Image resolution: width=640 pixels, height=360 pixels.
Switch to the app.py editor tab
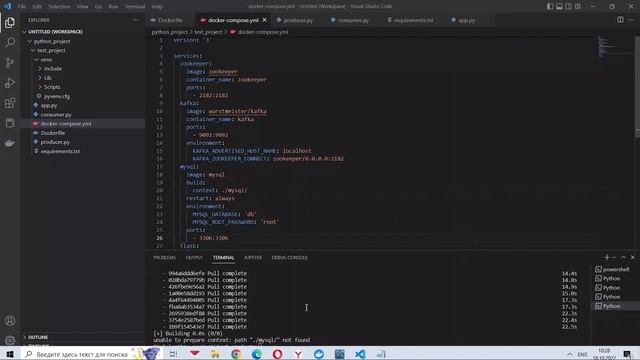click(x=467, y=20)
